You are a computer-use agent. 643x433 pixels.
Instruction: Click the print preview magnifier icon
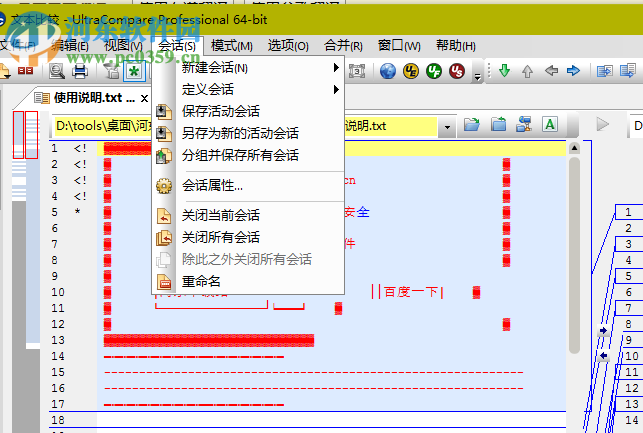pyautogui.click(x=57, y=71)
